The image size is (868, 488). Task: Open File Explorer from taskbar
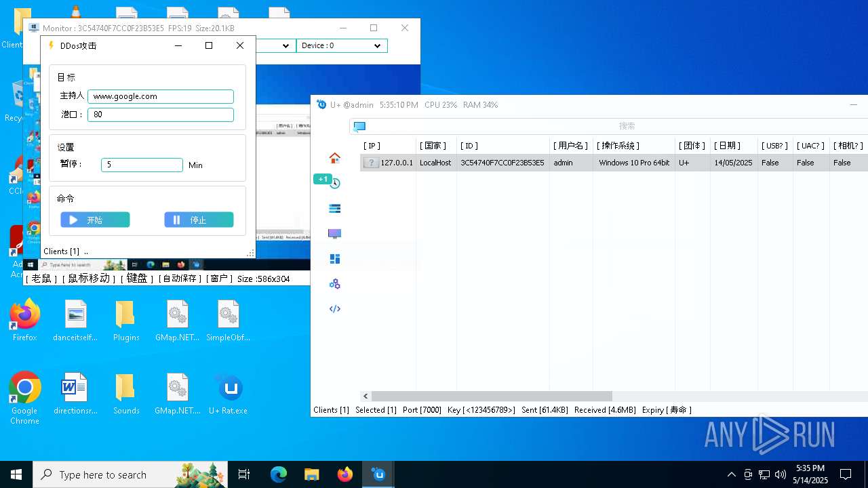tap(312, 474)
